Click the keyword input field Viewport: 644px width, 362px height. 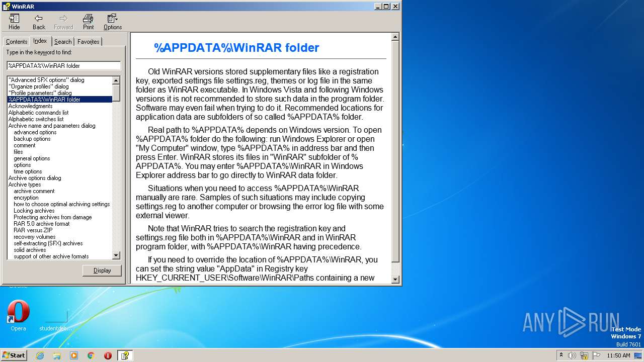point(64,66)
